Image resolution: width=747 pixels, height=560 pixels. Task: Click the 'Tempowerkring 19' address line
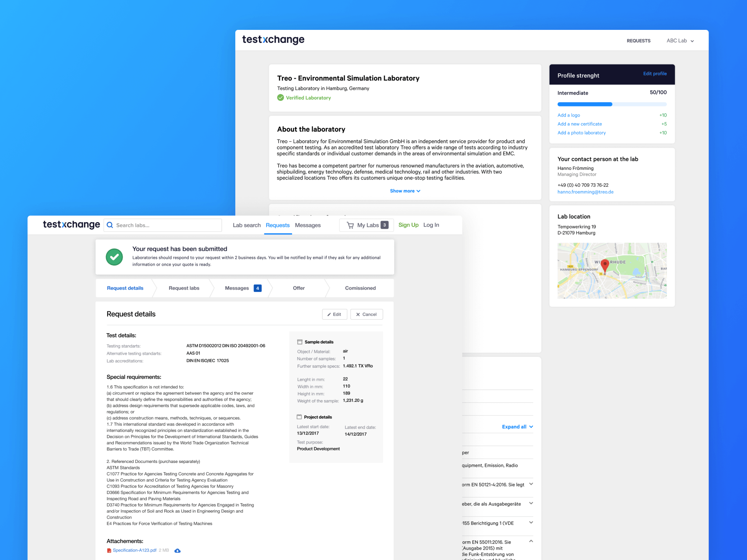coord(577,227)
